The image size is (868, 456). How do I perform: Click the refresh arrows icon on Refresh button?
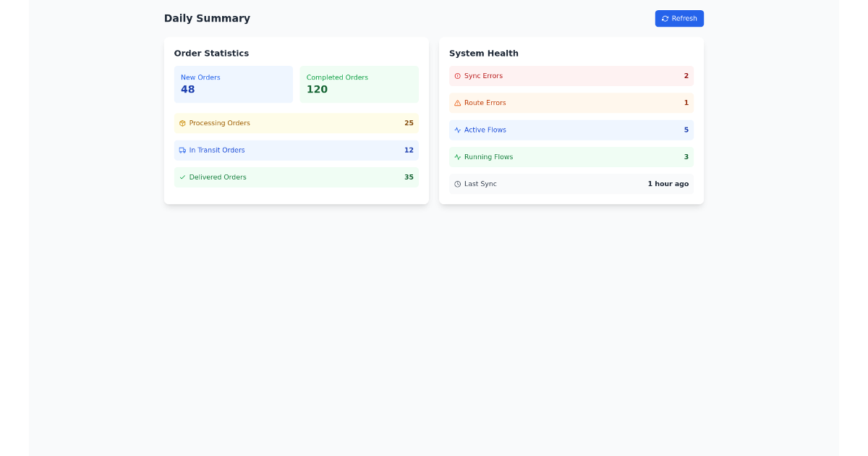tap(665, 18)
